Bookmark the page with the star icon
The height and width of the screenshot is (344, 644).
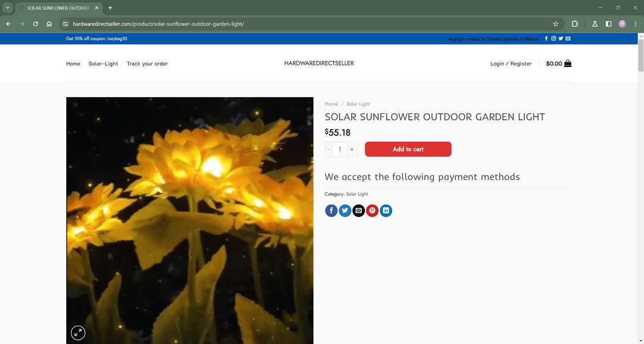pos(555,24)
